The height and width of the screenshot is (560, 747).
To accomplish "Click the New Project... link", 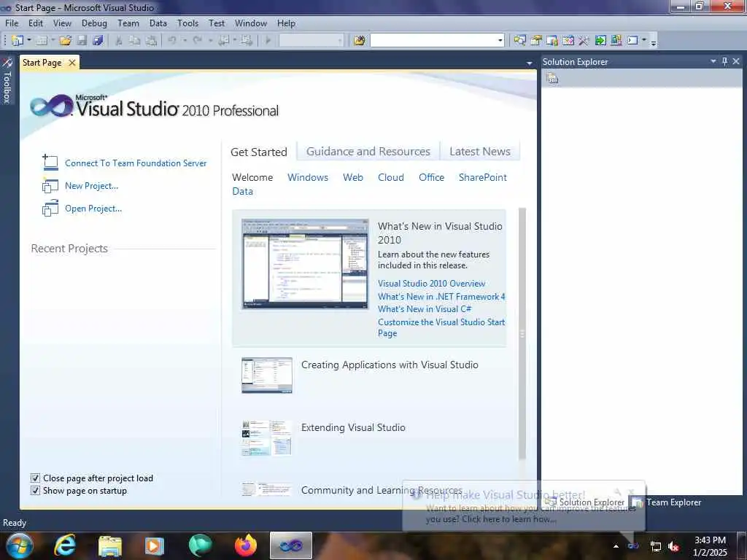I will point(91,186).
